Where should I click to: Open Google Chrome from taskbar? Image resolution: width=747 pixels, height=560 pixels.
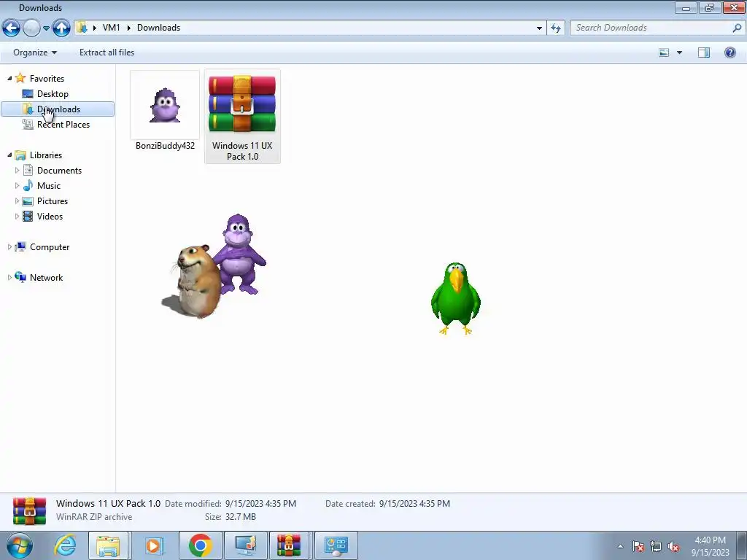coord(200,545)
